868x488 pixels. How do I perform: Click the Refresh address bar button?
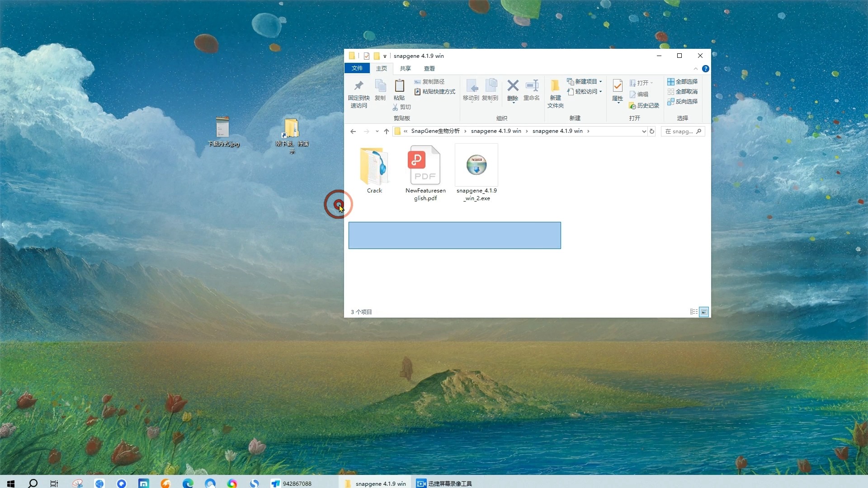(652, 131)
